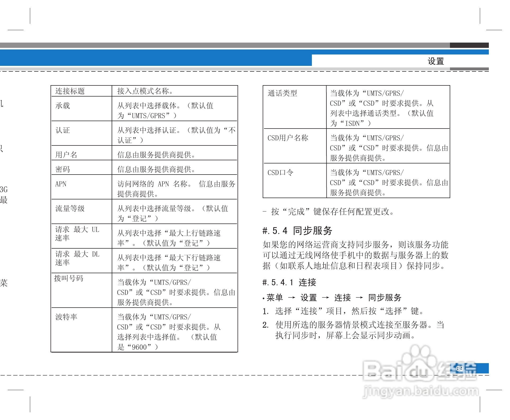
Task: Click the blue header bar
Action: click(x=156, y=58)
